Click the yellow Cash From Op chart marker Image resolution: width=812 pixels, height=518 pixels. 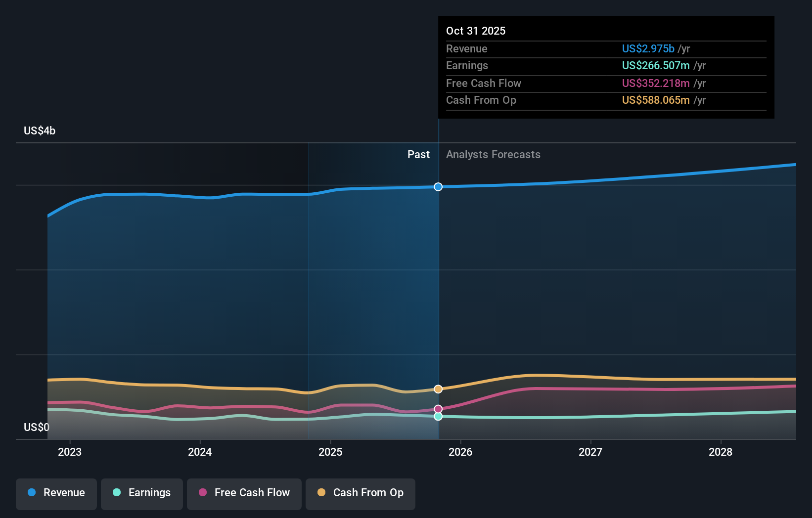click(438, 389)
